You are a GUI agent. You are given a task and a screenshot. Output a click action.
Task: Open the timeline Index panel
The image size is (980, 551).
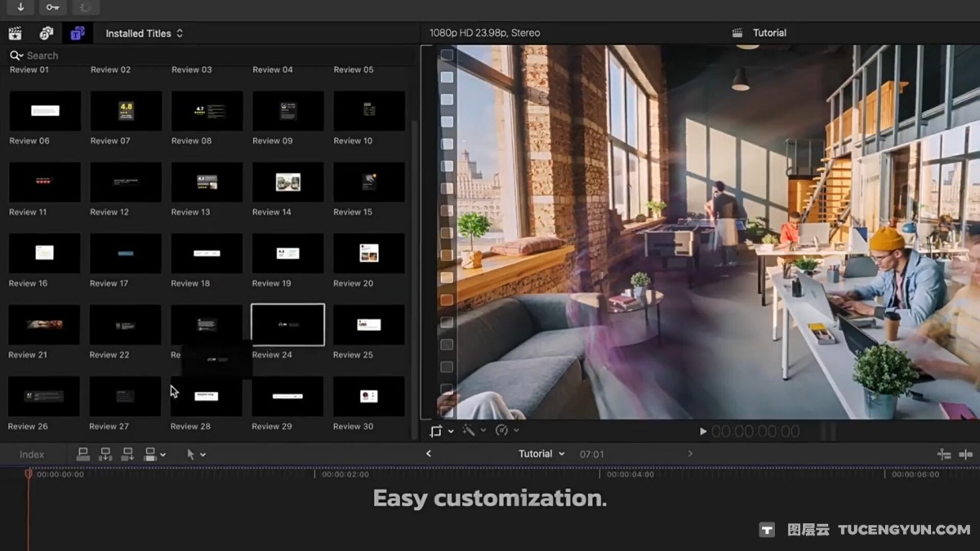(x=32, y=455)
